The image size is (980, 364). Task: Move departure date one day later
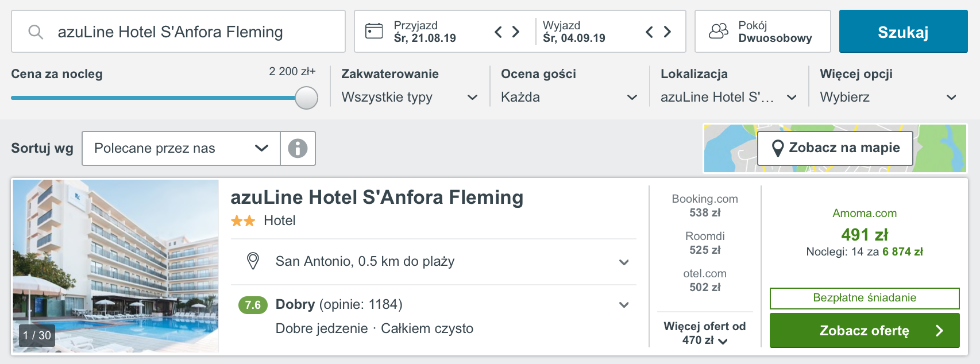tap(667, 32)
